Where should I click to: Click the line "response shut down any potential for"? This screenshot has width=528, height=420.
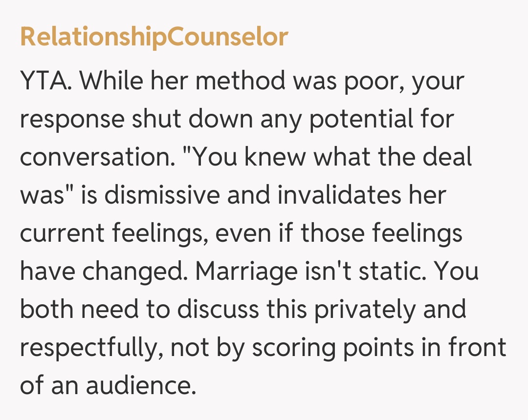pyautogui.click(x=237, y=119)
